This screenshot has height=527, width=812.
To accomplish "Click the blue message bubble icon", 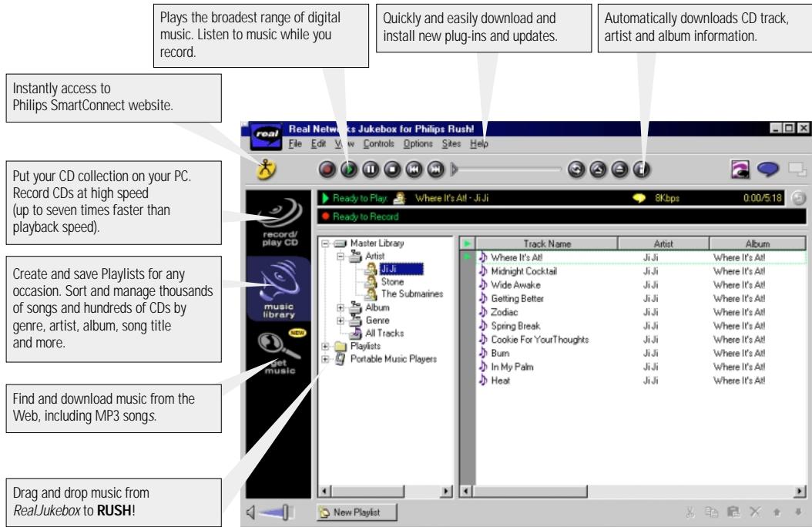I will tap(768, 169).
